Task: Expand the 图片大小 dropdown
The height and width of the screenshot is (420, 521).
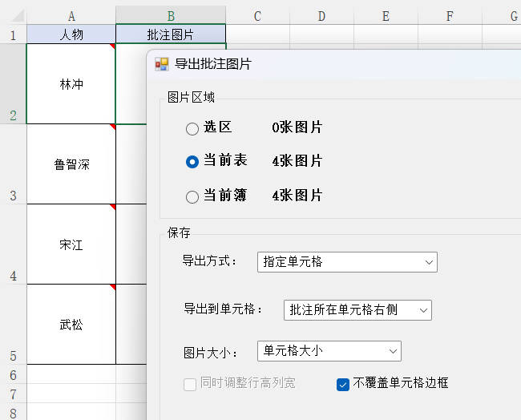Action: [329, 351]
